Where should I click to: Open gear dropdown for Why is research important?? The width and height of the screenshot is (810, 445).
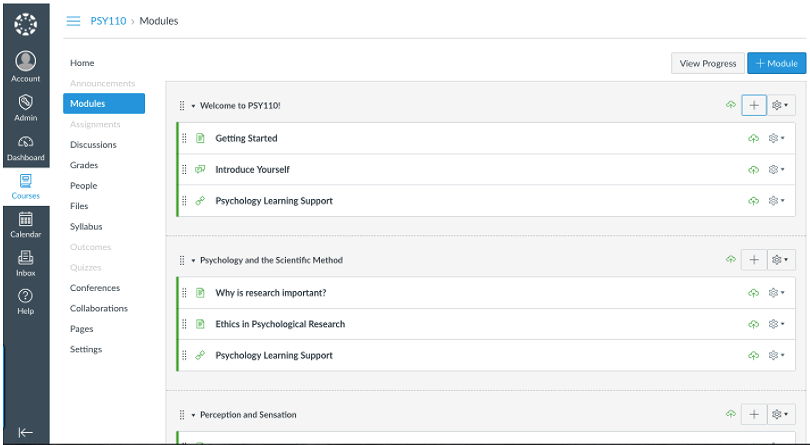(776, 293)
